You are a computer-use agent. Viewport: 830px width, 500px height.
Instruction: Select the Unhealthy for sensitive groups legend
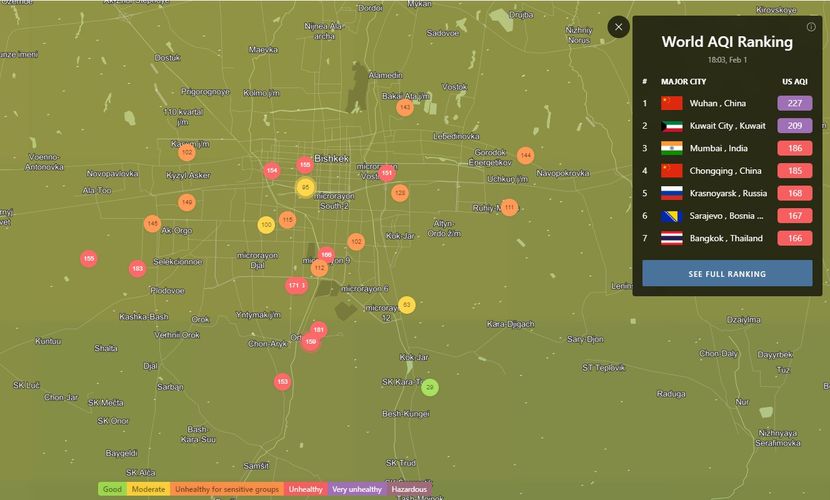226,489
